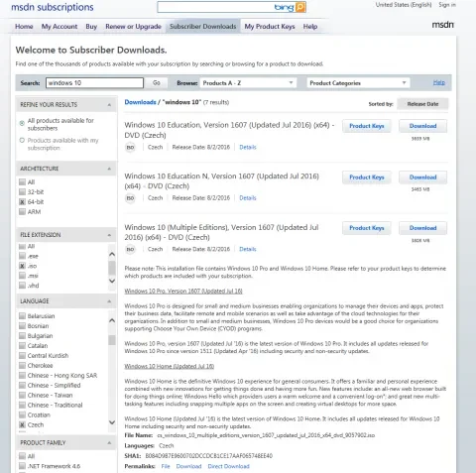Collapse the Product Family filter section
Screen dimensions: 476x473
[109, 442]
